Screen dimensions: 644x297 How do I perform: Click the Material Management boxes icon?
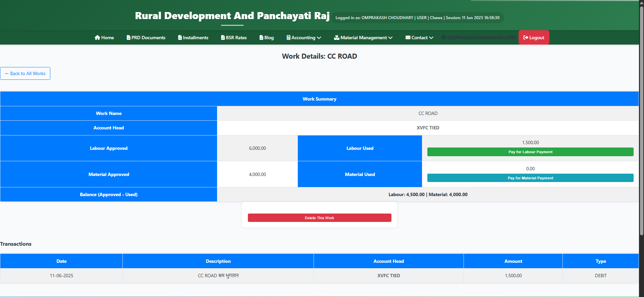pyautogui.click(x=337, y=38)
